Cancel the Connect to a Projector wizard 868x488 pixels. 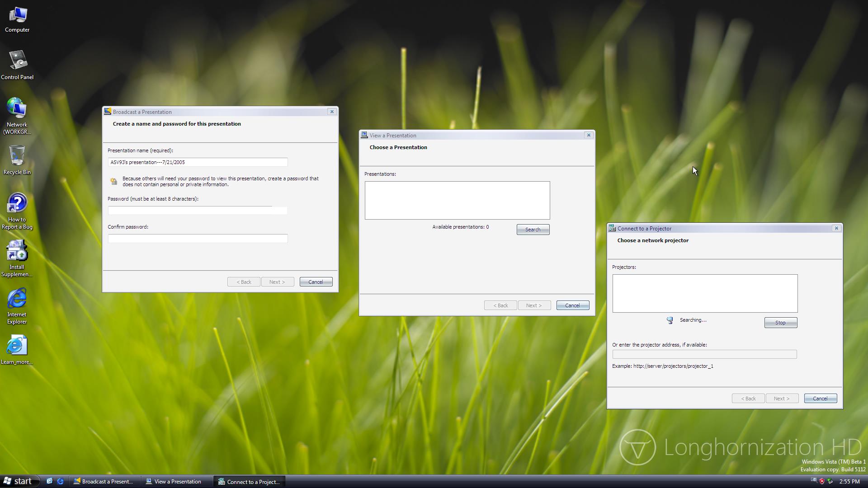click(820, 399)
